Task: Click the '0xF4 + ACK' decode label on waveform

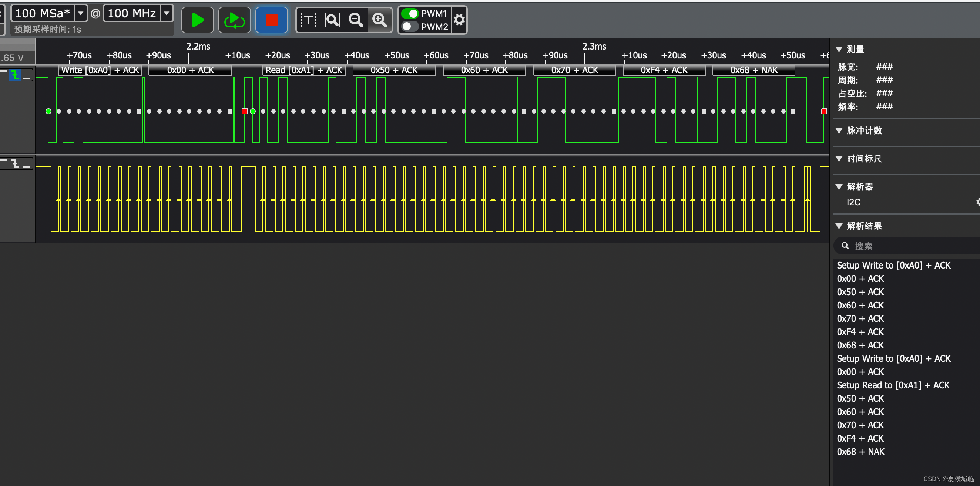Action: (x=664, y=70)
